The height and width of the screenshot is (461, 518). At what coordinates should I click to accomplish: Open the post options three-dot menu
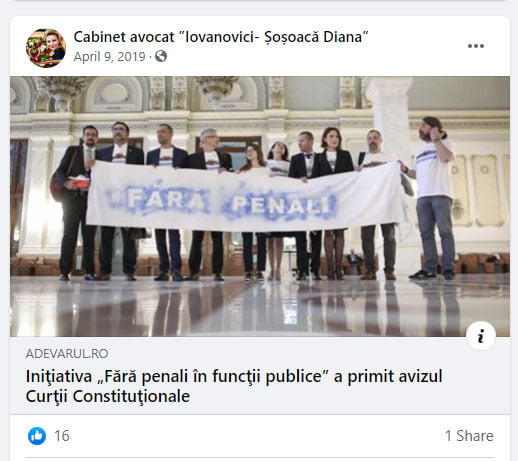point(476,46)
